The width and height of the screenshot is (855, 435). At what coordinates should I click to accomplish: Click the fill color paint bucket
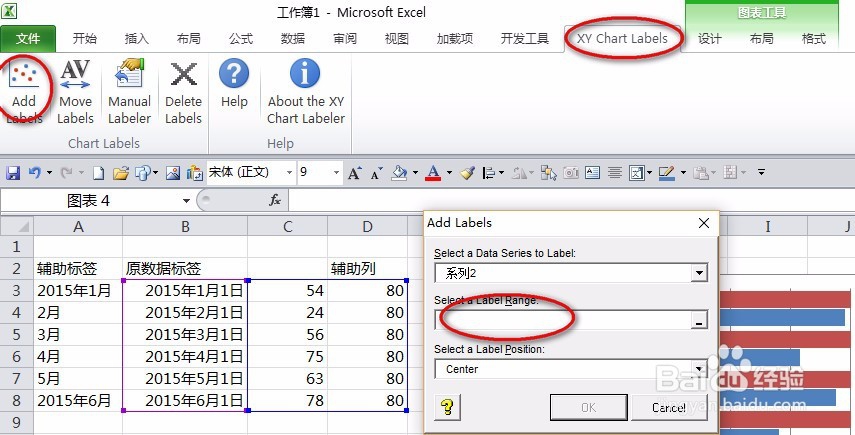coord(400,173)
